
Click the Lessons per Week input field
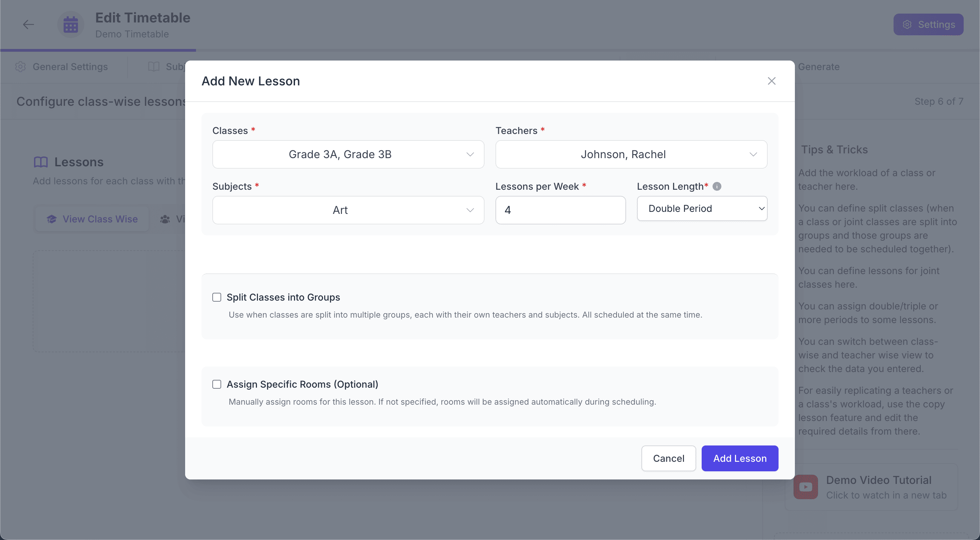(560, 210)
